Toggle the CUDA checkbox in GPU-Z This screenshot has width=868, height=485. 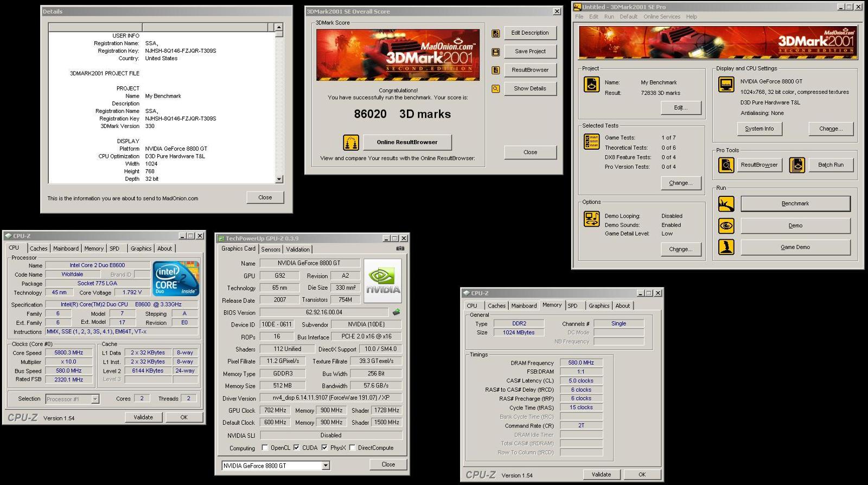coord(296,448)
